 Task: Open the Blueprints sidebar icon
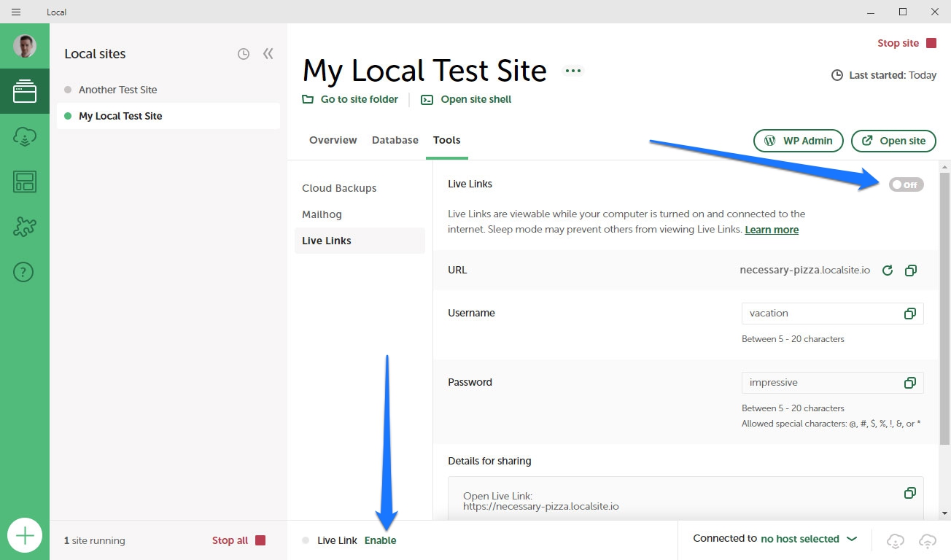tap(25, 182)
